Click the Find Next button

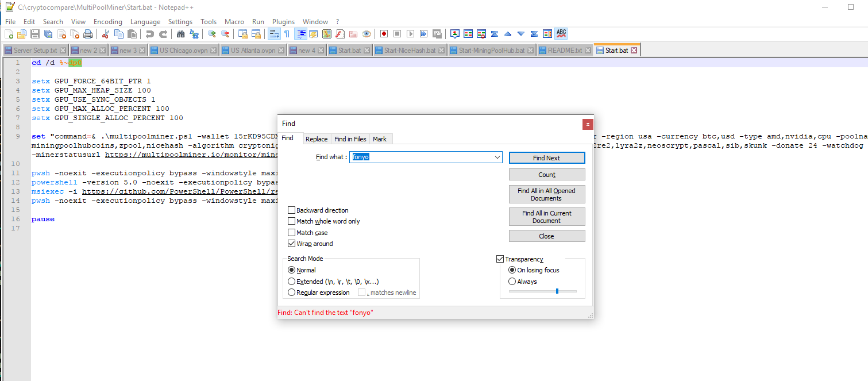point(547,157)
